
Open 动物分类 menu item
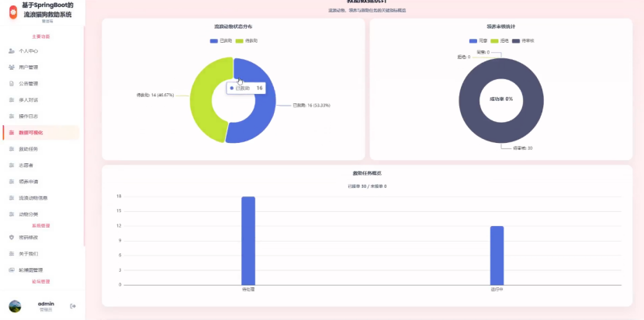[41, 214]
